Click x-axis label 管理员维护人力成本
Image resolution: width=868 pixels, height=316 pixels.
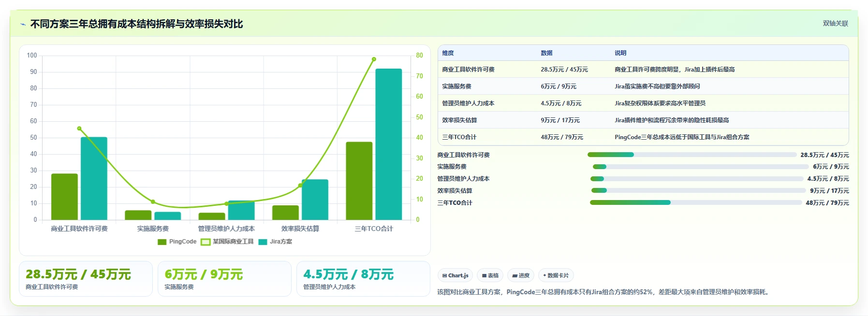226,229
